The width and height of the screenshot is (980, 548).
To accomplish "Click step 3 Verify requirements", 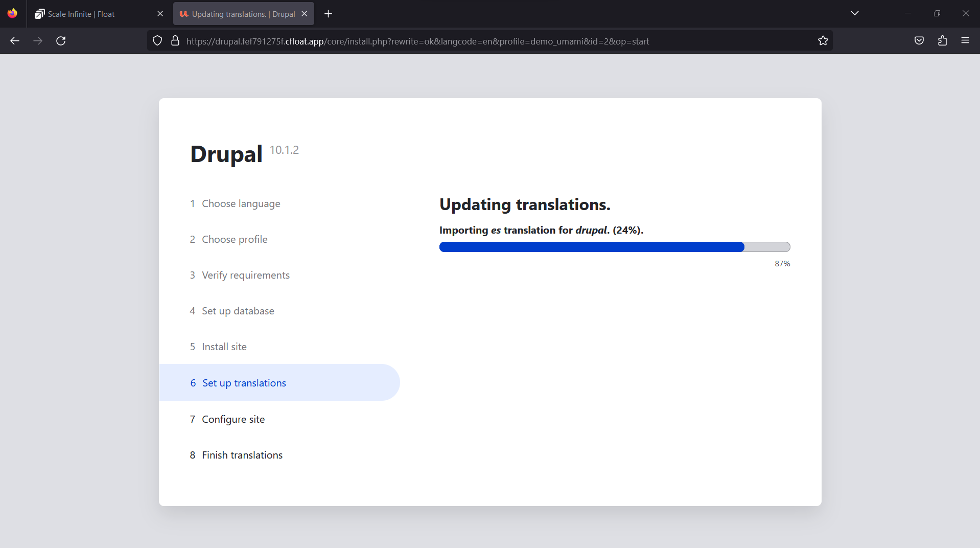I will coord(240,275).
